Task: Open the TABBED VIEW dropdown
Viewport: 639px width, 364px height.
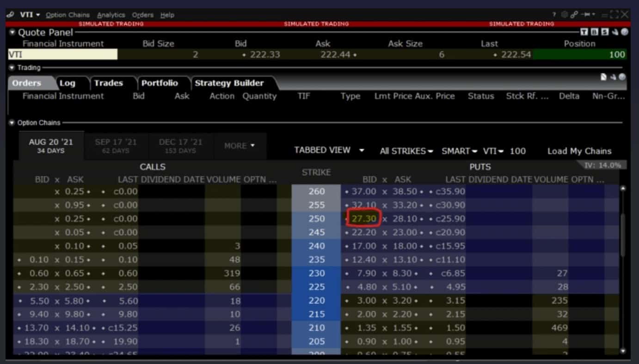Action: click(x=329, y=151)
